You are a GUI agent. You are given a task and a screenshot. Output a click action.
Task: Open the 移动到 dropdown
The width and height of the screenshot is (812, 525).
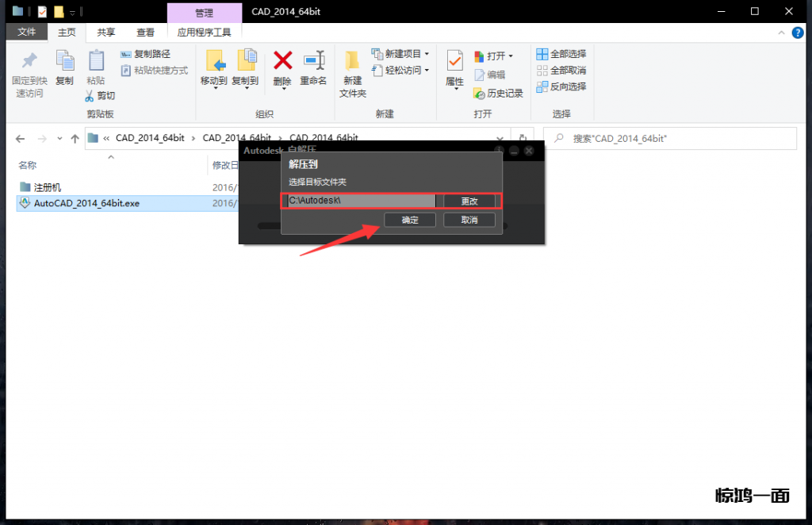coord(214,87)
